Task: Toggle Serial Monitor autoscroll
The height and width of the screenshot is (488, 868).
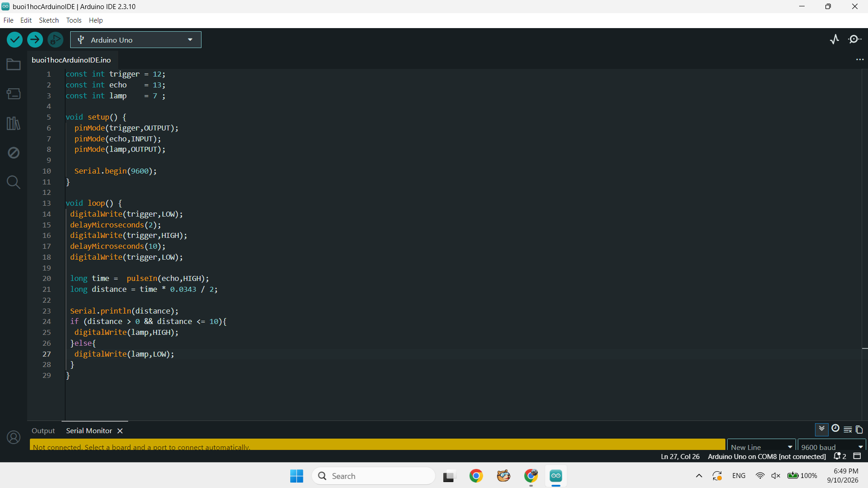Action: pos(822,429)
